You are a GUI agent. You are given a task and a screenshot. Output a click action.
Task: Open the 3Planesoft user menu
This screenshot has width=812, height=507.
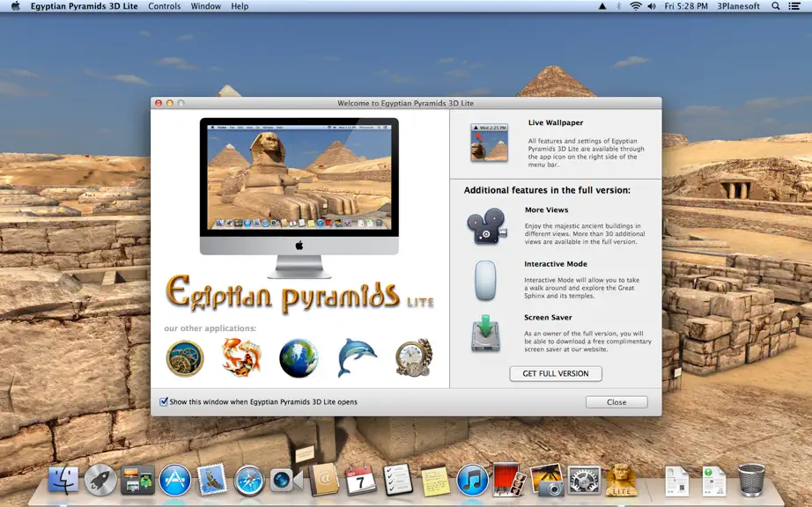click(739, 6)
